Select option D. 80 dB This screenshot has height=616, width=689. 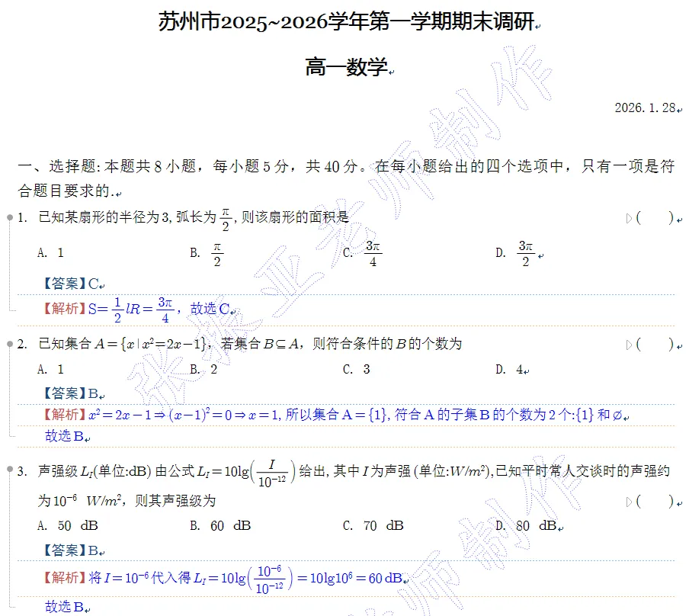coord(526,526)
